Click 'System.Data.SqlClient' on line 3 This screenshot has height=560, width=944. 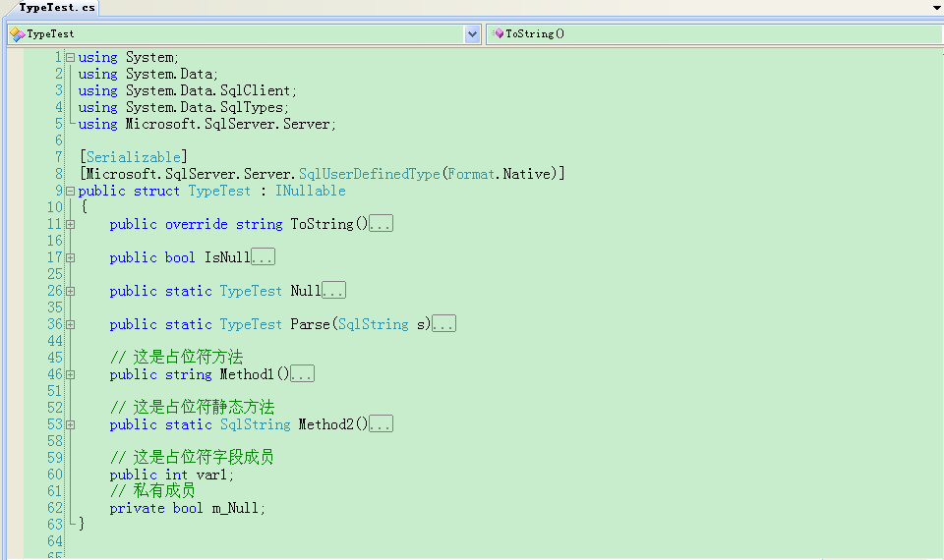click(x=208, y=90)
